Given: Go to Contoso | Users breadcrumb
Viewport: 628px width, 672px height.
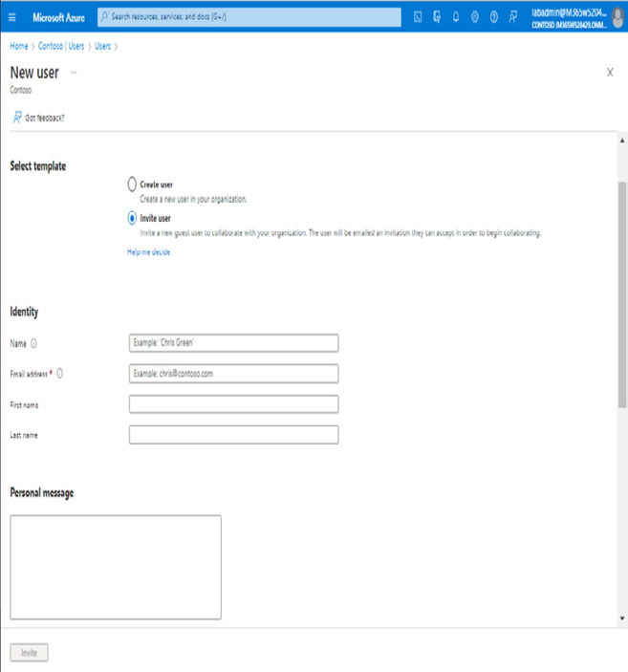Looking at the screenshot, I should coord(61,46).
